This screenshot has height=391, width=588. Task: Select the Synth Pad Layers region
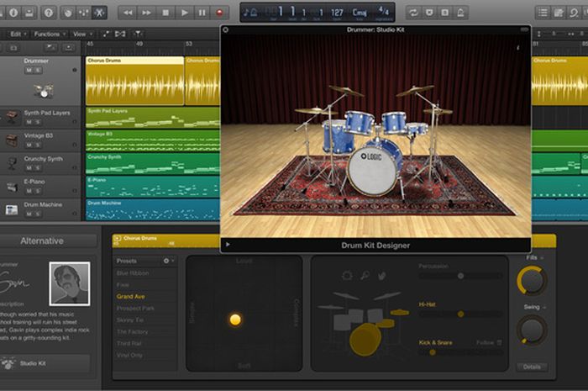(153, 118)
